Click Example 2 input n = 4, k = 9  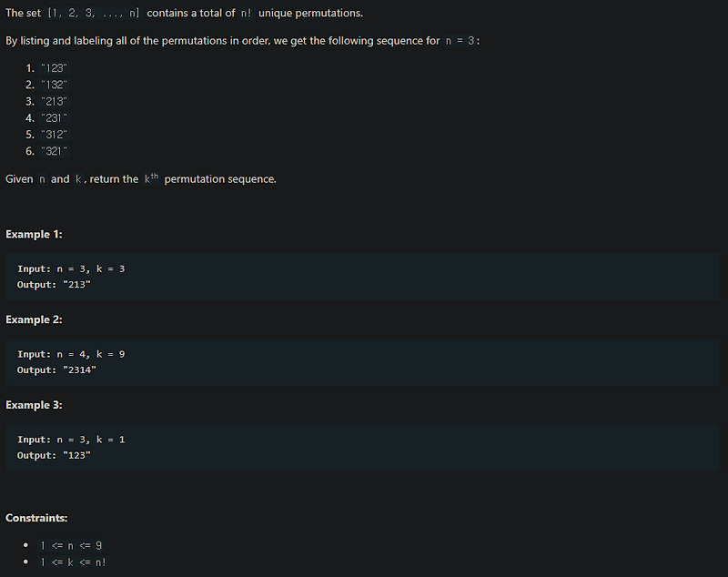(x=71, y=354)
